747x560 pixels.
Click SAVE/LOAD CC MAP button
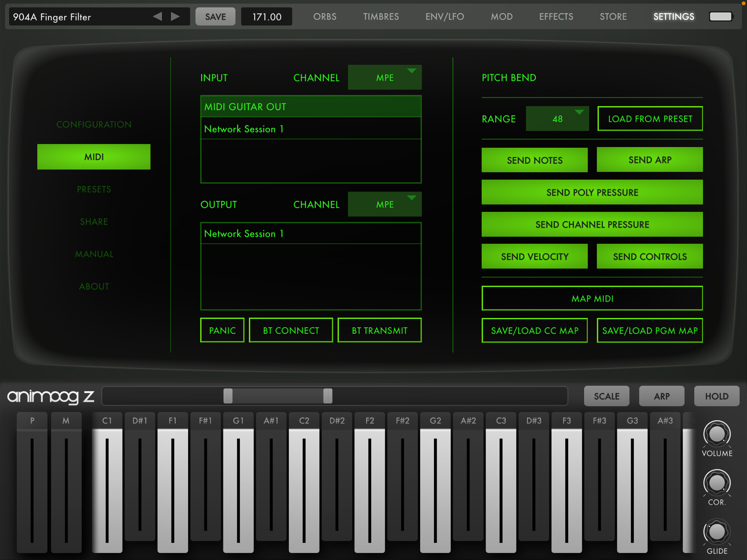point(534,330)
